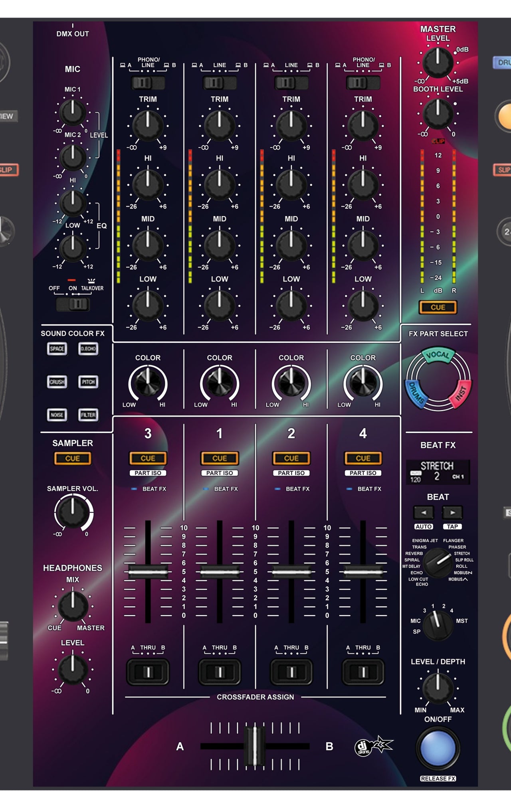Image resolution: width=511 pixels, height=812 pixels.
Task: Click the TAP beat button
Action: (x=452, y=527)
